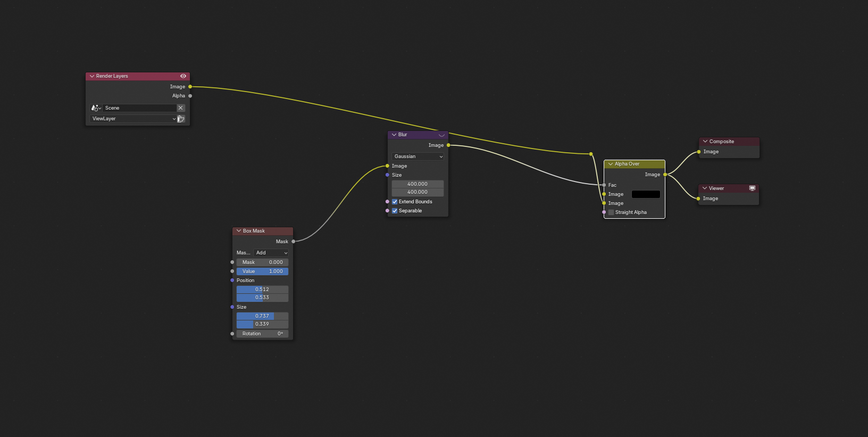Click Box Mask Rotation input socket
The width and height of the screenshot is (868, 437).
point(232,334)
